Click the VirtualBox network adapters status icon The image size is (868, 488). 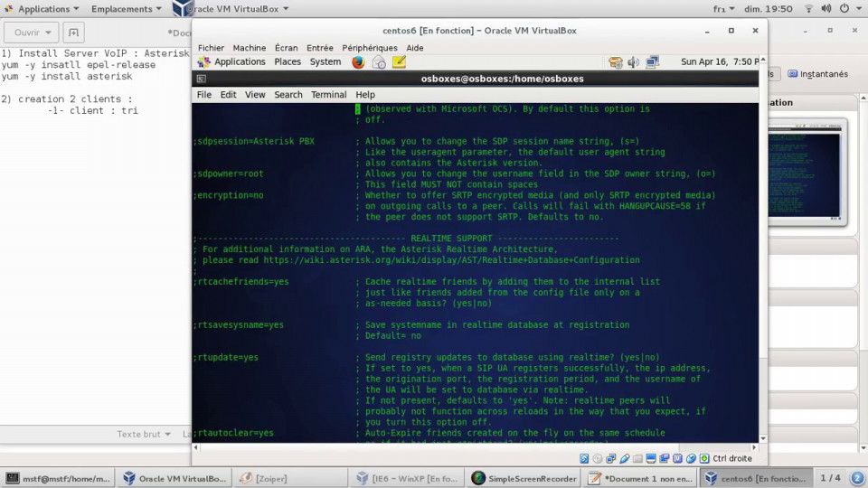coord(610,459)
